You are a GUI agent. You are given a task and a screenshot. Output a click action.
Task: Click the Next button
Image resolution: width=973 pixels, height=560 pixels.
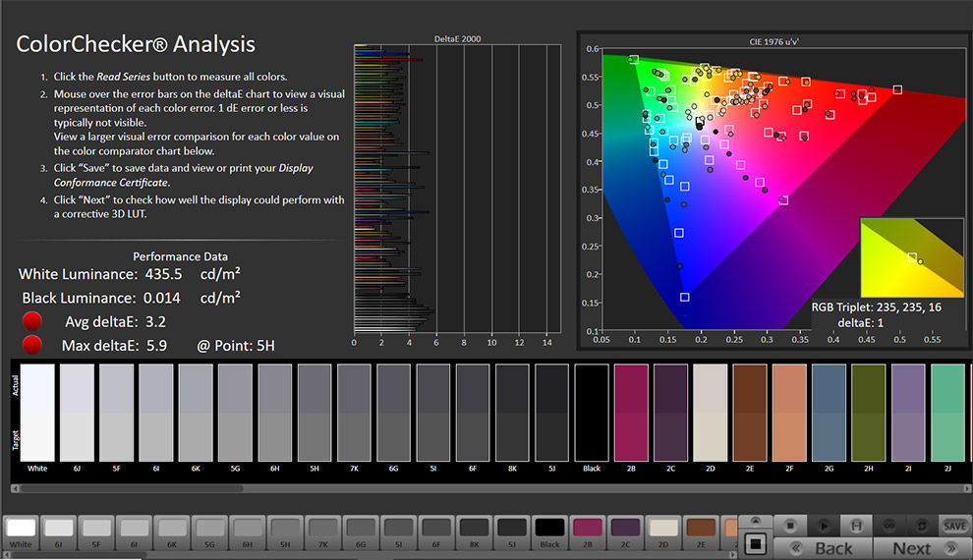(x=922, y=548)
